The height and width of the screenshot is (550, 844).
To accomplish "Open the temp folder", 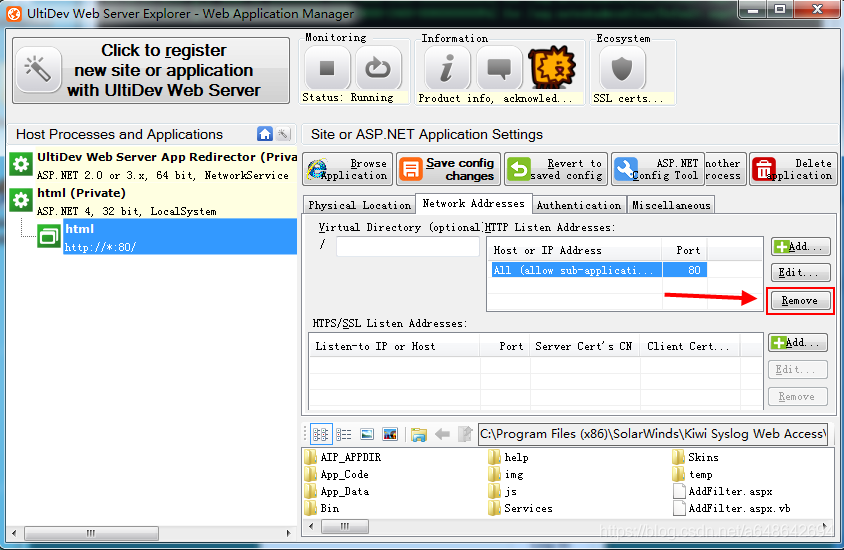I will [x=693, y=475].
